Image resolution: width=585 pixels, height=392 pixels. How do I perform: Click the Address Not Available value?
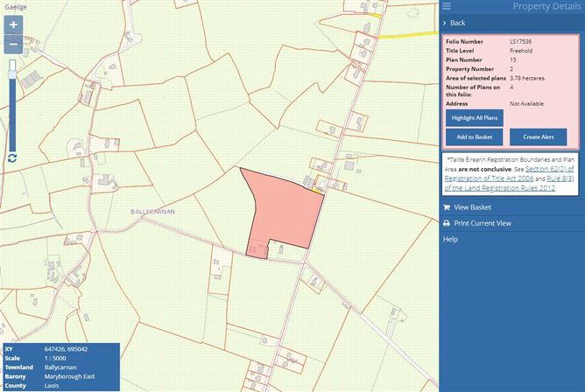coord(526,104)
